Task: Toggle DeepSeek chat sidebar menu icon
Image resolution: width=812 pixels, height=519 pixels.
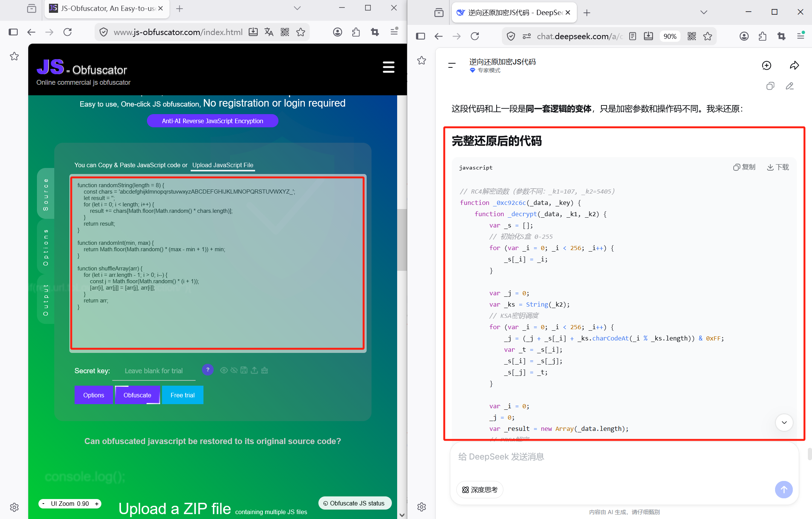Action: (452, 65)
